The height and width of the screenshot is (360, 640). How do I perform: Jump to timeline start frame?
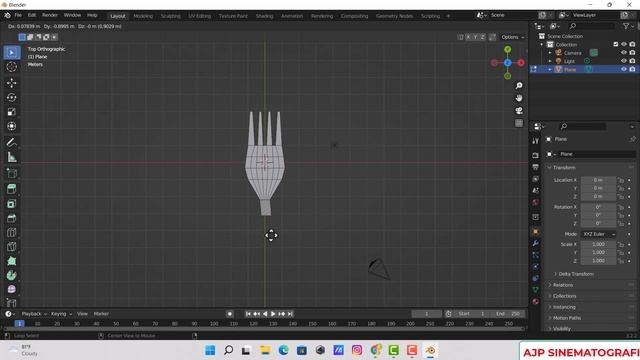pos(248,314)
